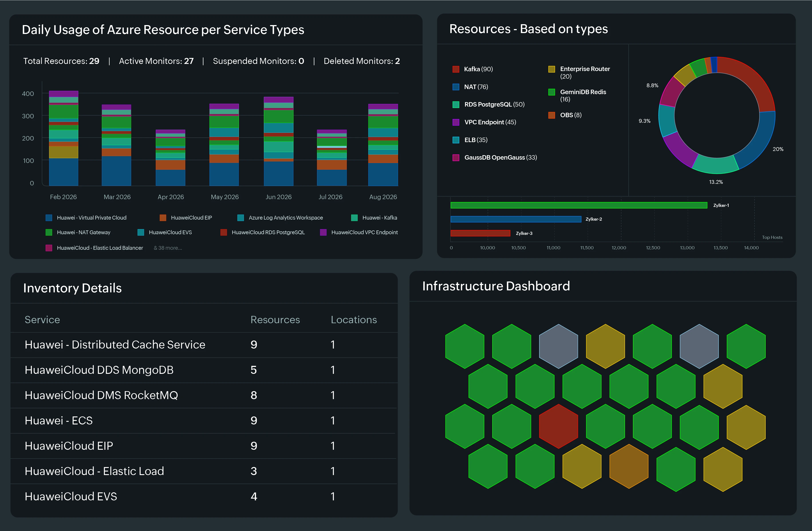Select the Enterprise Router (20) legend item
Viewport: 812px width, 531px height.
coord(579,72)
